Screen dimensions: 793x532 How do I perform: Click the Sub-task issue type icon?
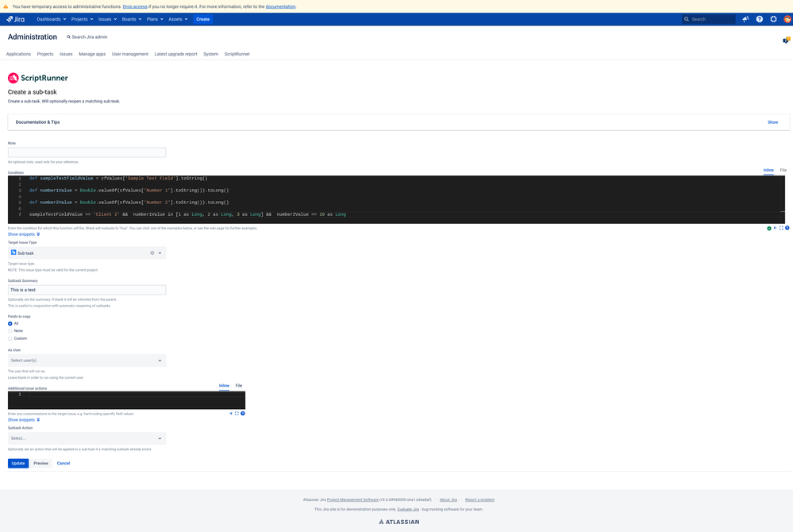tap(13, 253)
